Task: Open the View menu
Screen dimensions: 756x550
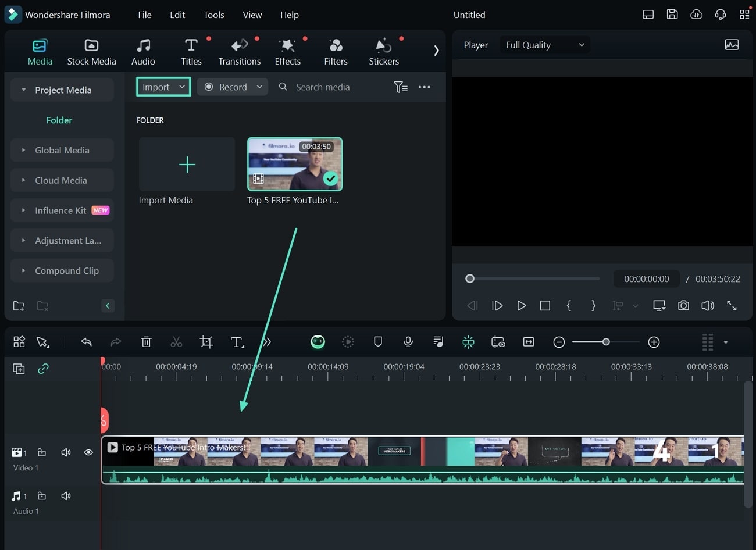Action: click(x=252, y=15)
